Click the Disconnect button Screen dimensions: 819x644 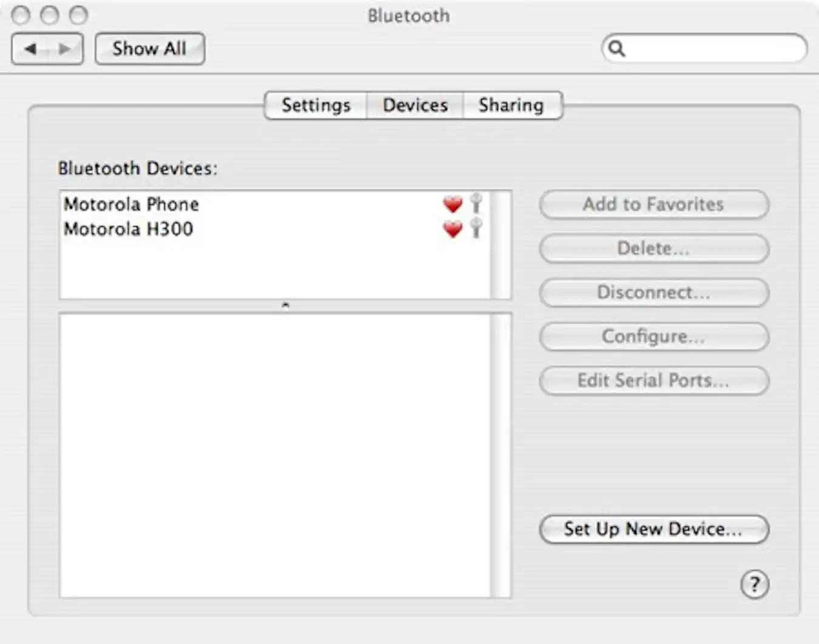point(653,293)
